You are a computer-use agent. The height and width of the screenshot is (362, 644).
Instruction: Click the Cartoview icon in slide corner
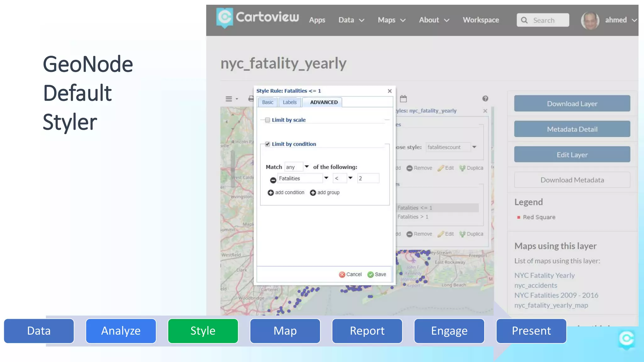pos(626,340)
